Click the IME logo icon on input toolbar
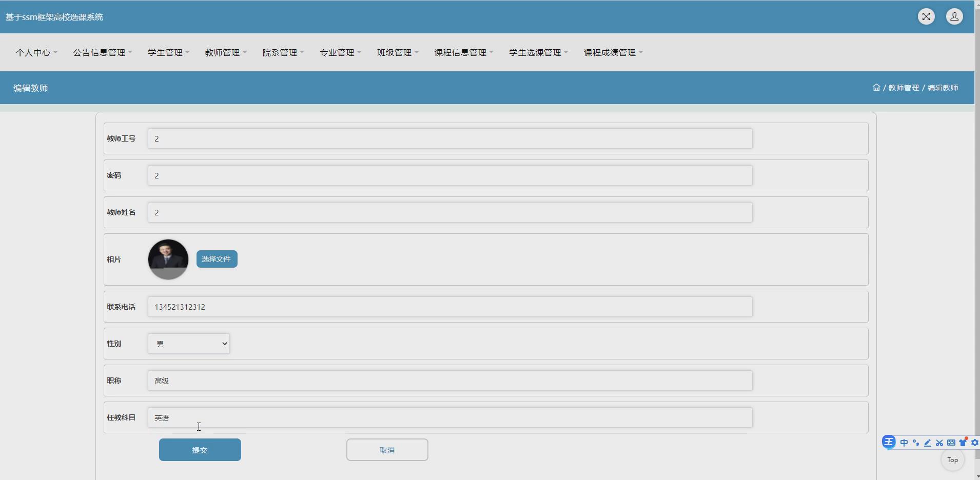 click(889, 442)
